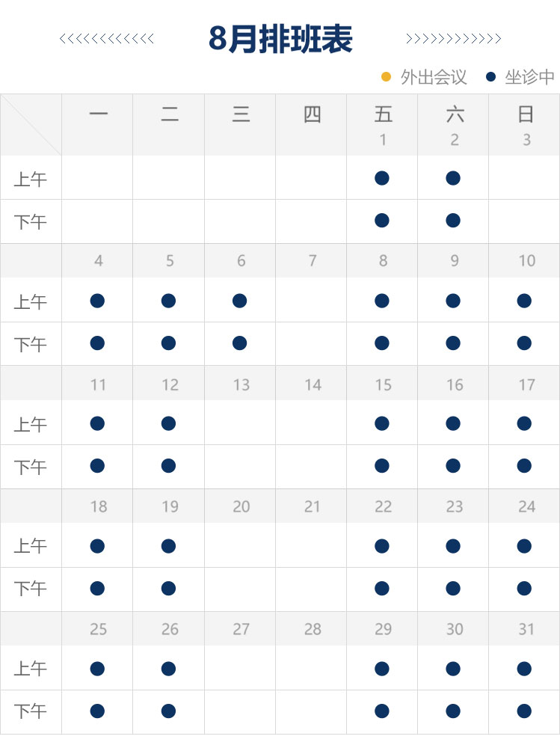
Task: Select the August 6 morning dot
Action: point(240,301)
